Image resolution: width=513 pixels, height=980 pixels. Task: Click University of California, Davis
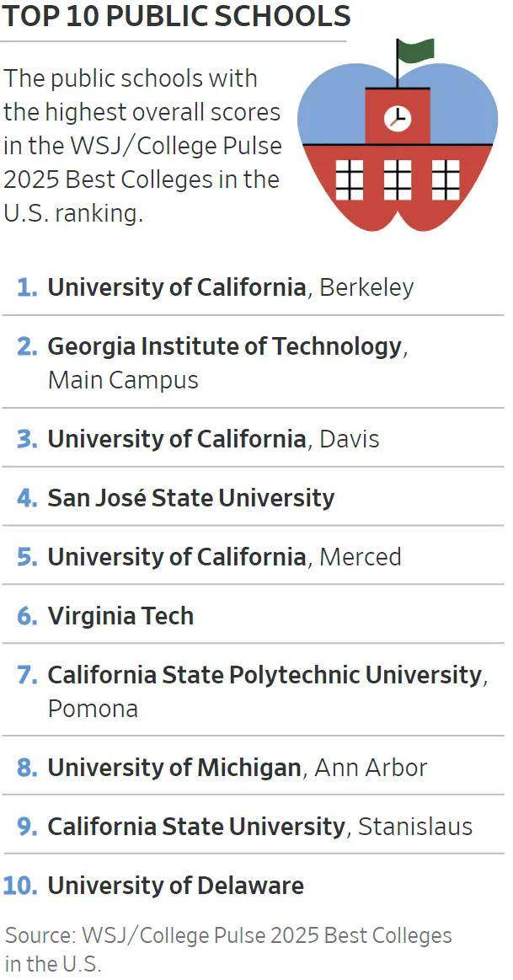[x=213, y=439]
